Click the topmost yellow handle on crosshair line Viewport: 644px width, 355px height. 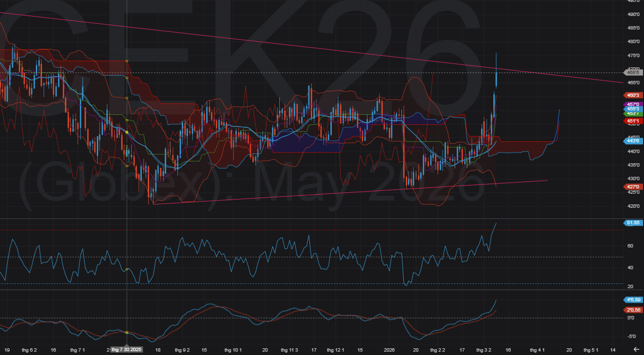pyautogui.click(x=127, y=61)
